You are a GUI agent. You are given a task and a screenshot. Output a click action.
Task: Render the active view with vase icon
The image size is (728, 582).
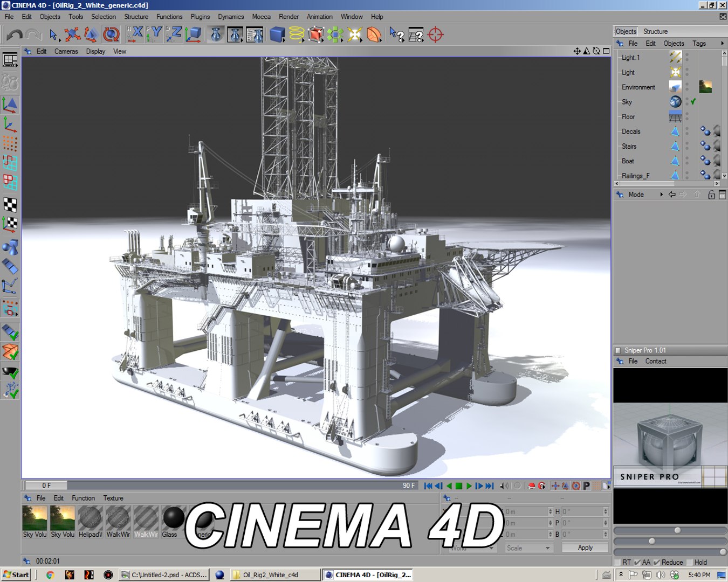tap(216, 34)
